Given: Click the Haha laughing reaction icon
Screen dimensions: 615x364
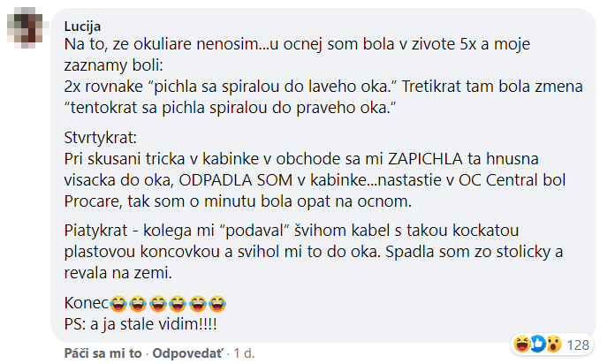Looking at the screenshot, I should click(522, 345).
